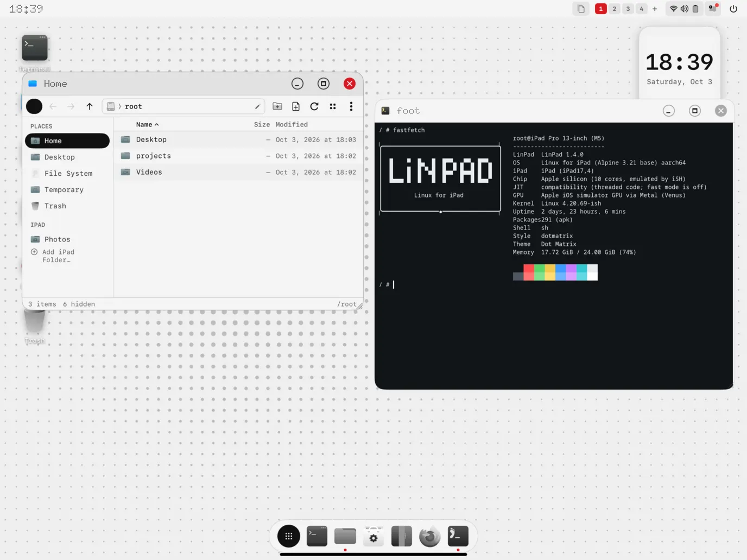Screen dimensions: 747x560
Task: Edit the path using the pencil icon
Action: (x=257, y=106)
